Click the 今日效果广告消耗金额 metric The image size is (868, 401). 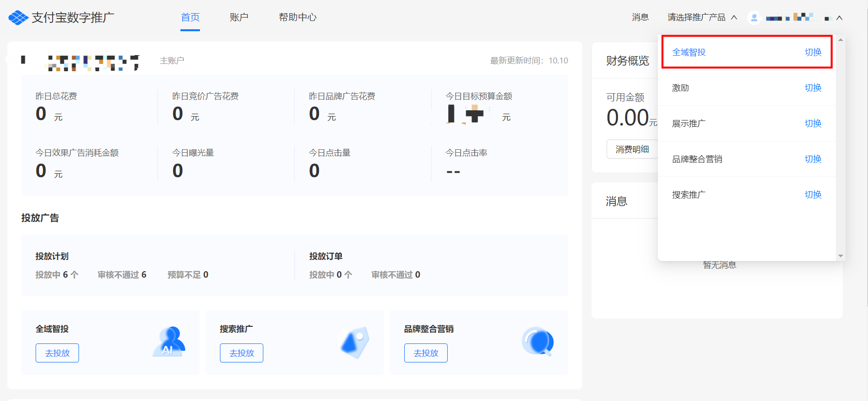coord(77,164)
